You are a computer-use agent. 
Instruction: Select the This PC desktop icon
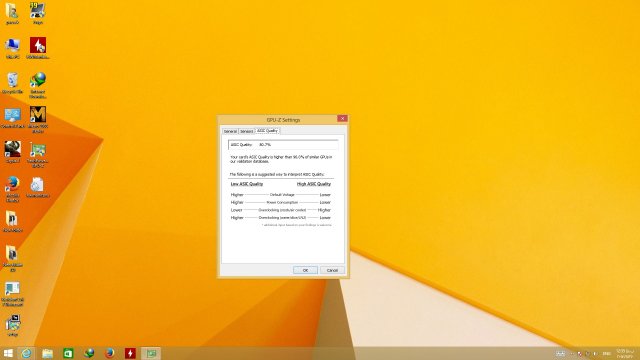click(12, 48)
